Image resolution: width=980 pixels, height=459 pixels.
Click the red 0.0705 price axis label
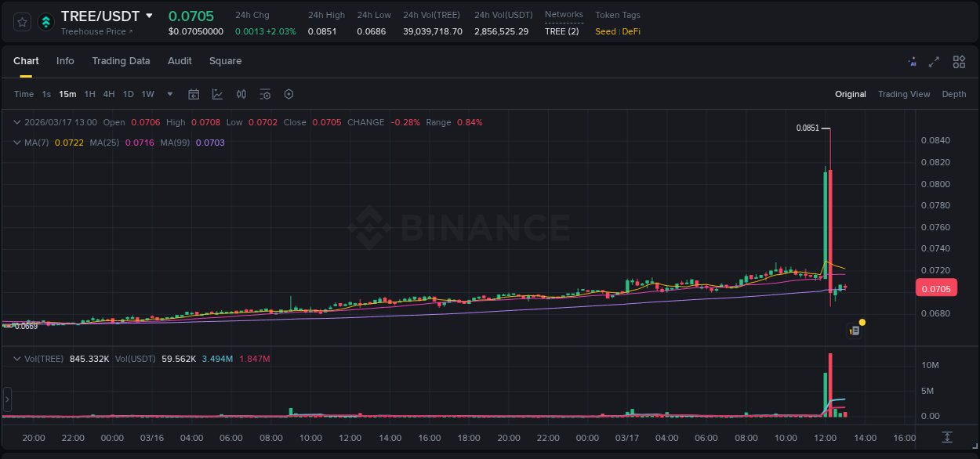[x=936, y=288]
